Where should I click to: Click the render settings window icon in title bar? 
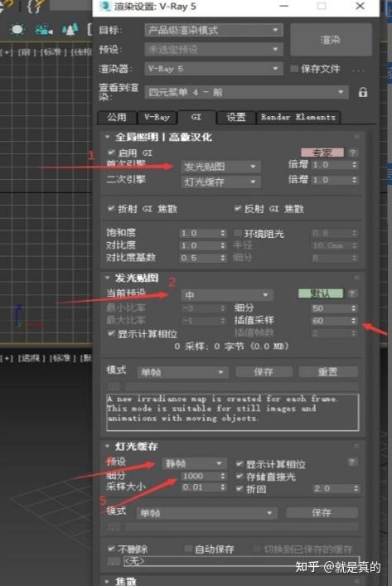pyautogui.click(x=106, y=7)
